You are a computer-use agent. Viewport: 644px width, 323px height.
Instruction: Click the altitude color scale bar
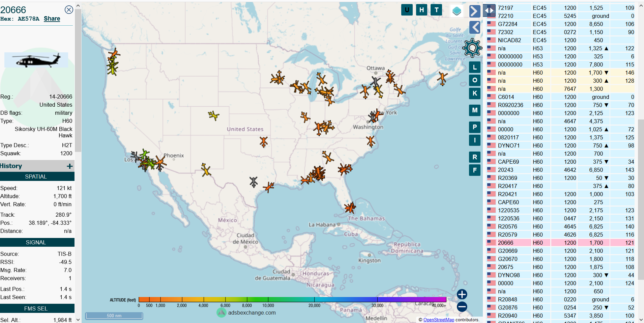pyautogui.click(x=292, y=299)
